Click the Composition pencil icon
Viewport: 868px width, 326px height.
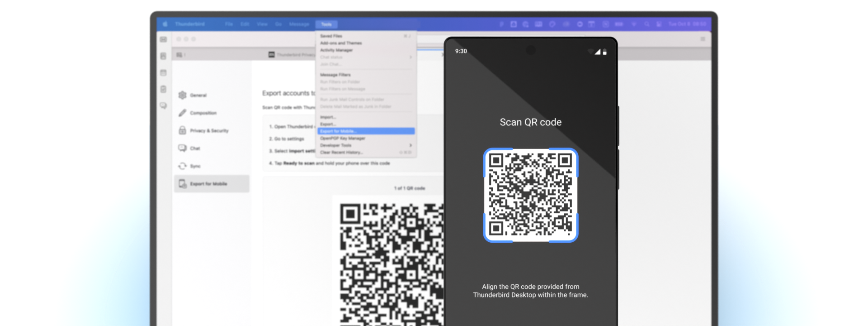[182, 113]
